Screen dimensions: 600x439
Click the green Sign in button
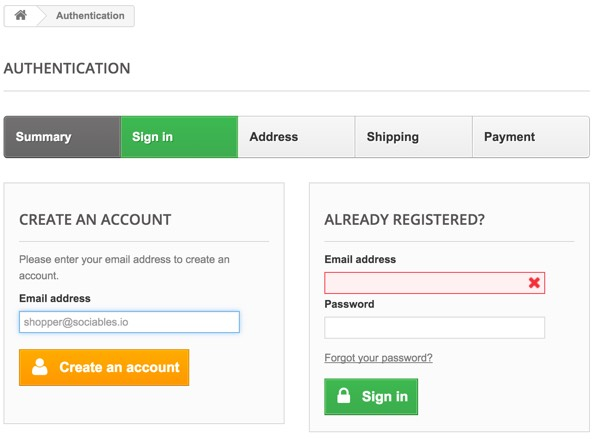pyautogui.click(x=371, y=397)
